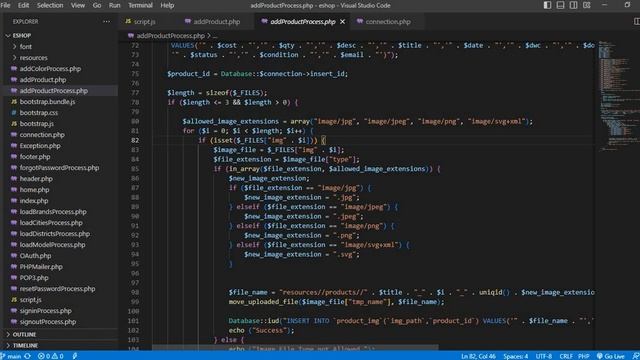Click the main git branch indicator
The height and width of the screenshot is (360, 640).
(11, 356)
